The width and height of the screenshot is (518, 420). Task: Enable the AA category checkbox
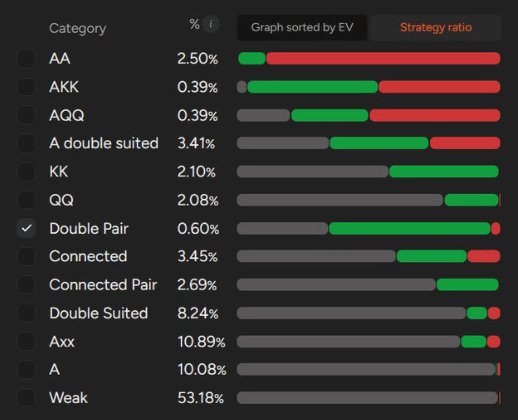click(x=26, y=59)
